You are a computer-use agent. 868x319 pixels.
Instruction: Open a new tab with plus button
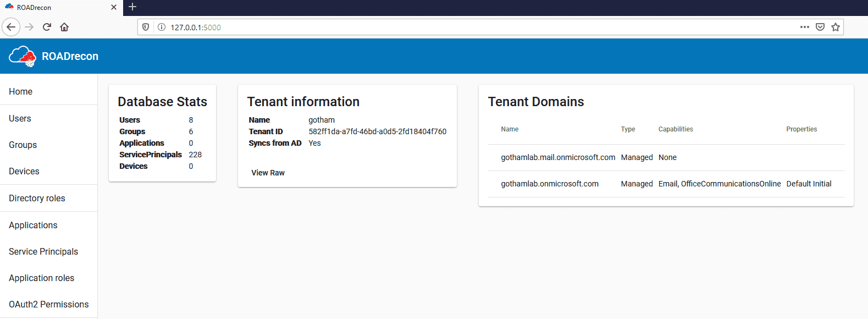pos(132,7)
